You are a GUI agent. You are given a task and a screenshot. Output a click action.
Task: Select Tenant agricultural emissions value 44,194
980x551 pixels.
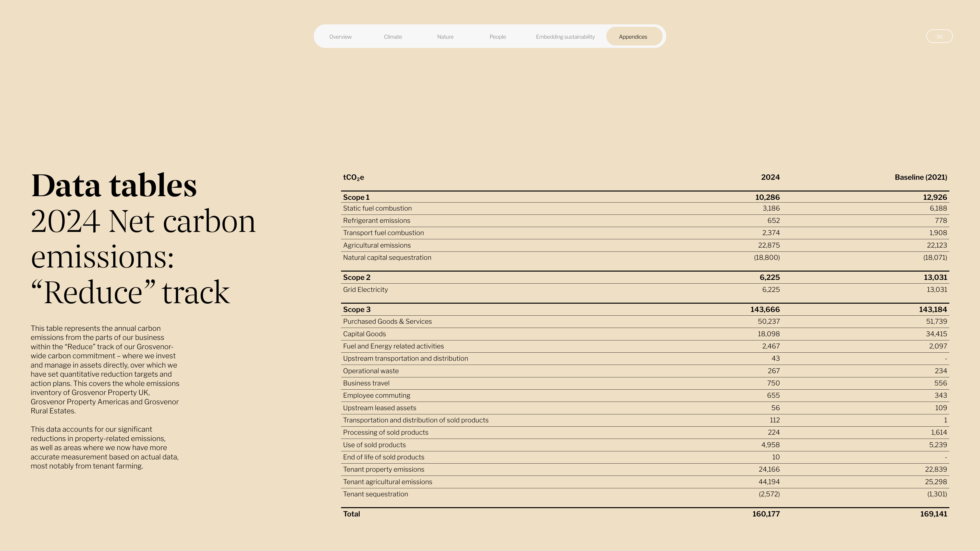pos(769,482)
